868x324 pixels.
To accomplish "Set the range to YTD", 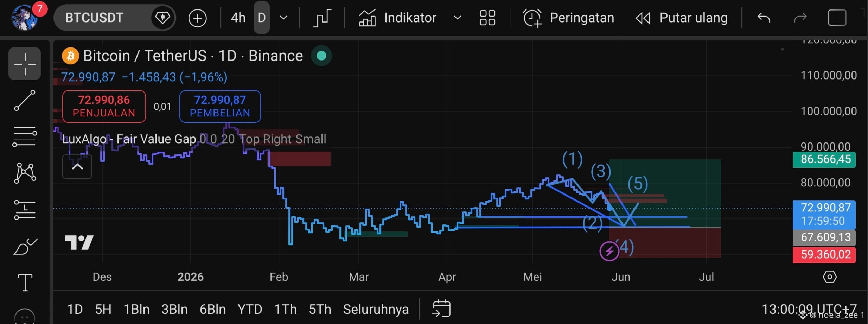I will (250, 309).
